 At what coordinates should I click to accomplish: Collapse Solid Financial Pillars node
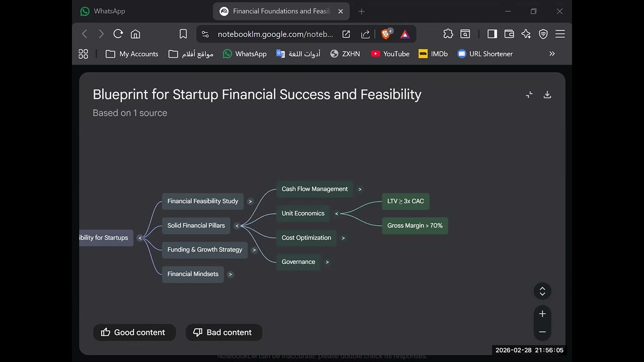[237, 226]
